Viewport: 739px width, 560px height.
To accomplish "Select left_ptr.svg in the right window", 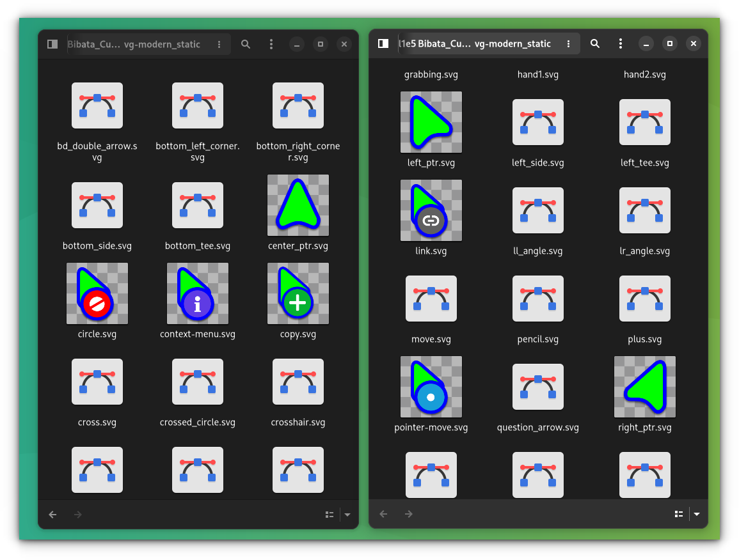I will coord(431,122).
